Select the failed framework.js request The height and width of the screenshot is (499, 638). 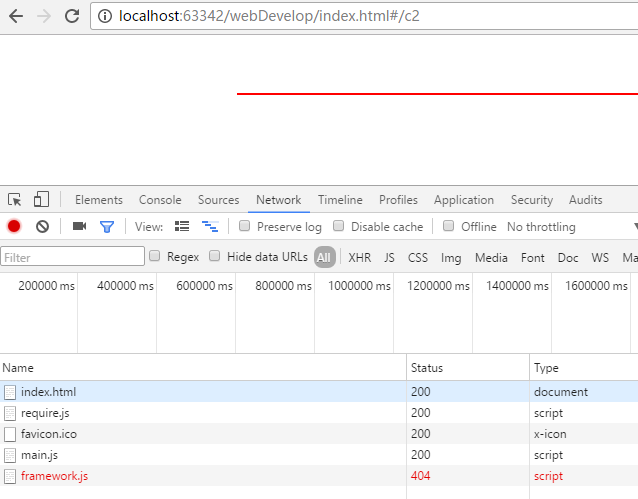pyautogui.click(x=319, y=476)
